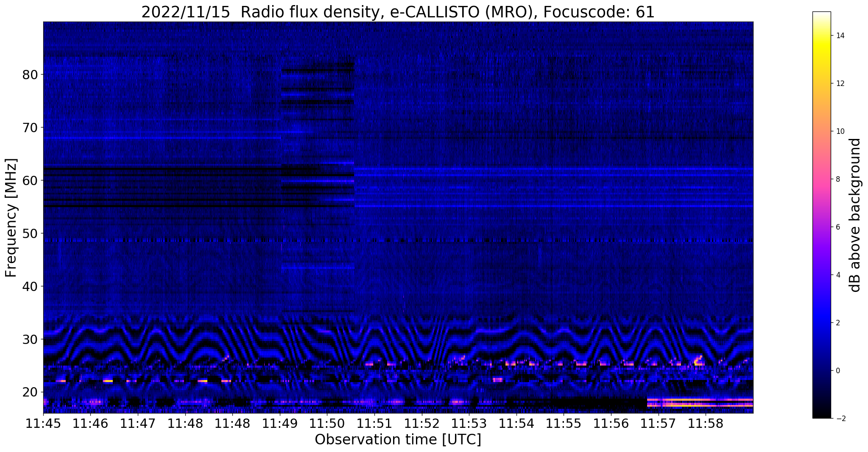Click the 11:45 time tick label

coord(43,424)
